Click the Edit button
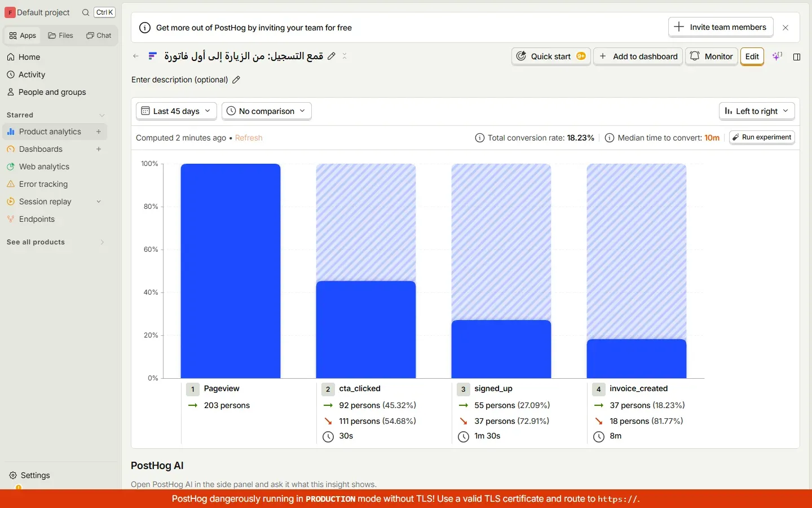Viewport: 812px width, 508px height. pos(752,56)
